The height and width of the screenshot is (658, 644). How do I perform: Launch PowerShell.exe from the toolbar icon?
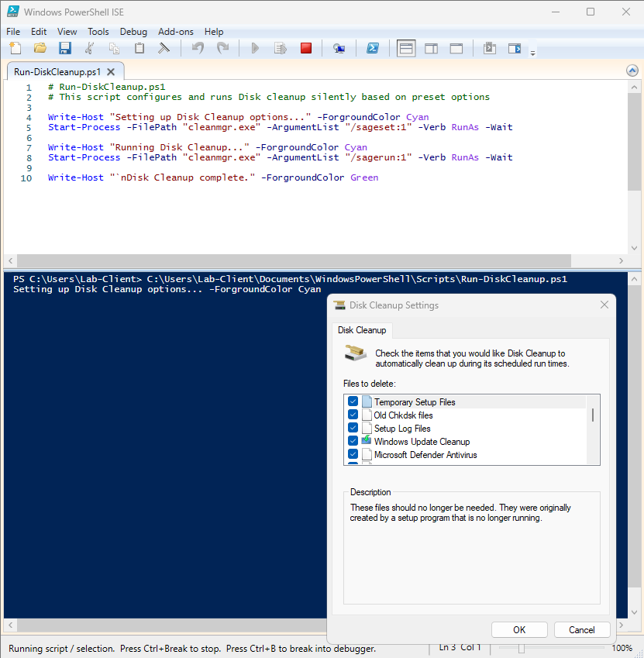[373, 47]
